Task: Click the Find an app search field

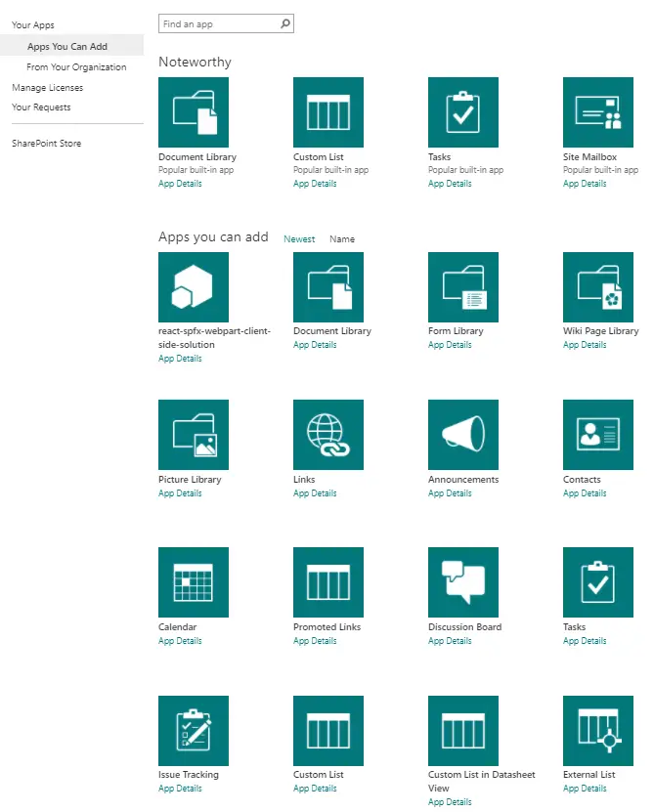Action: coord(226,23)
